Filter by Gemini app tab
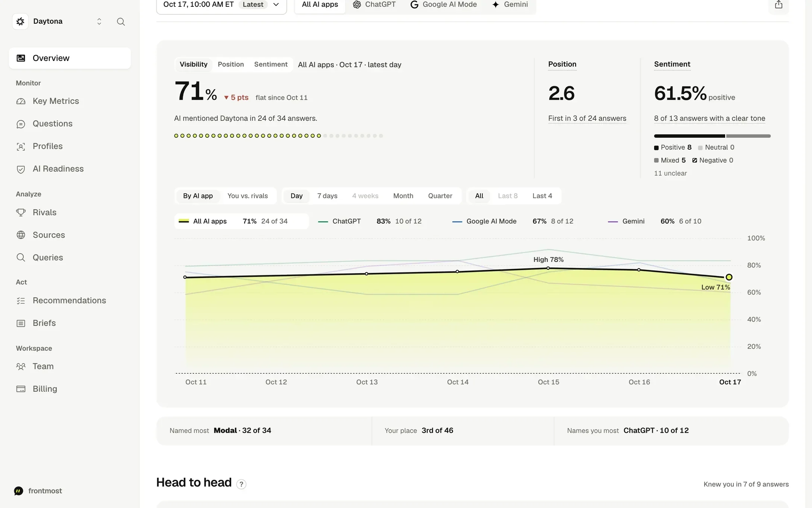 pos(510,5)
